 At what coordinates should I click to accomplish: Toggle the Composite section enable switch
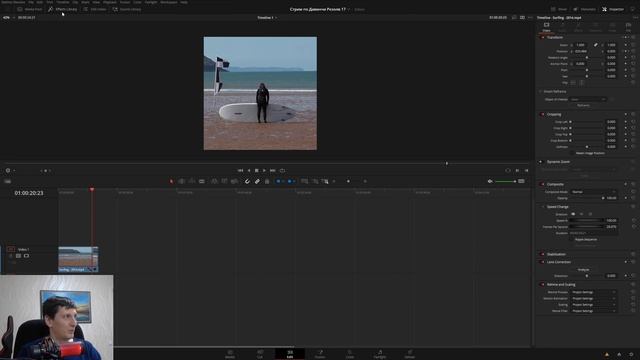click(x=542, y=184)
